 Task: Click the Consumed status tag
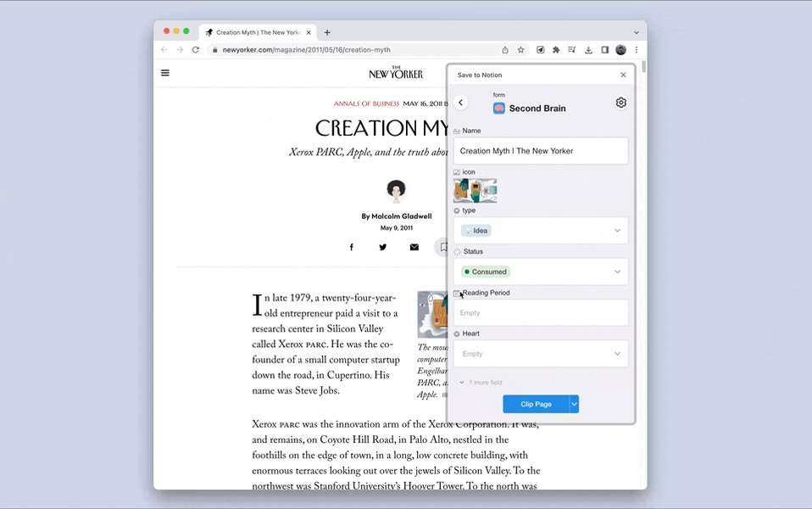tap(485, 271)
